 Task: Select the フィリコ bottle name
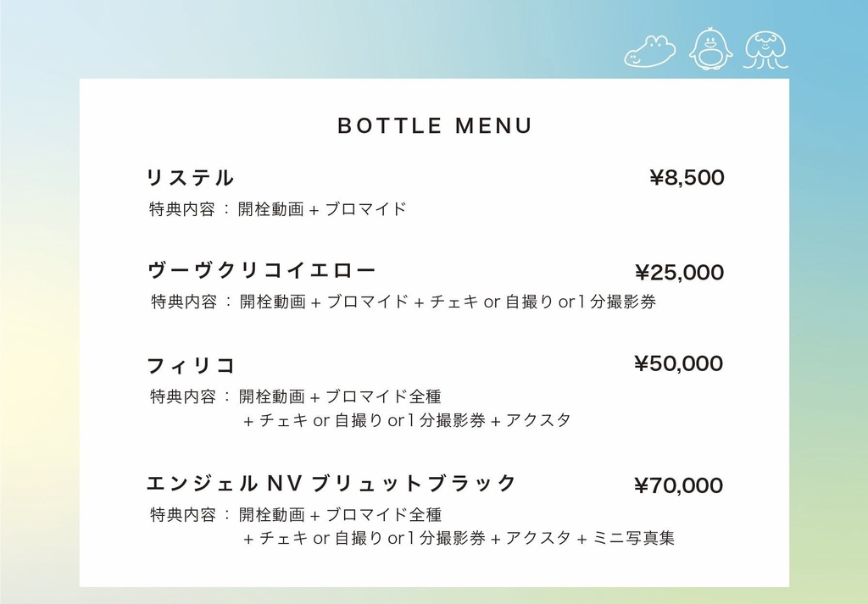(192, 366)
